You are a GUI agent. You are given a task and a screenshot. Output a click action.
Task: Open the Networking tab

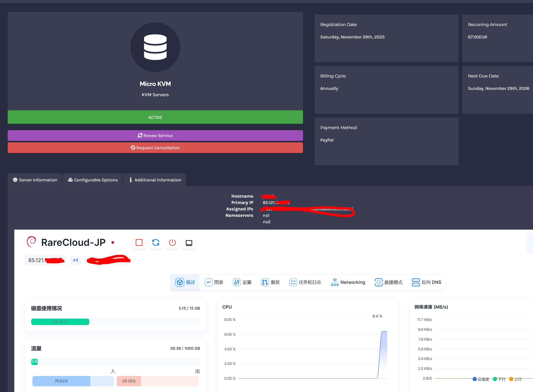[348, 282]
